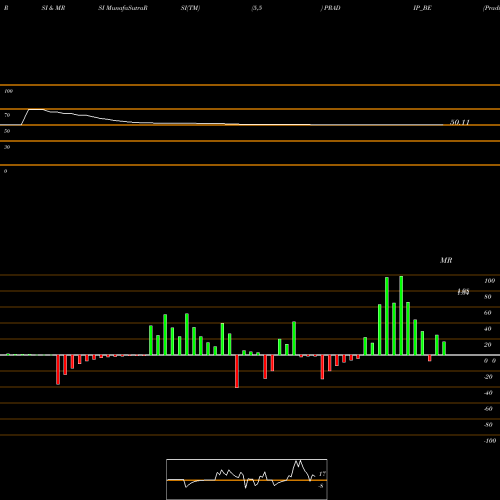
Task: Click the 'SI(TM)' header text
Action: pos(190,8)
